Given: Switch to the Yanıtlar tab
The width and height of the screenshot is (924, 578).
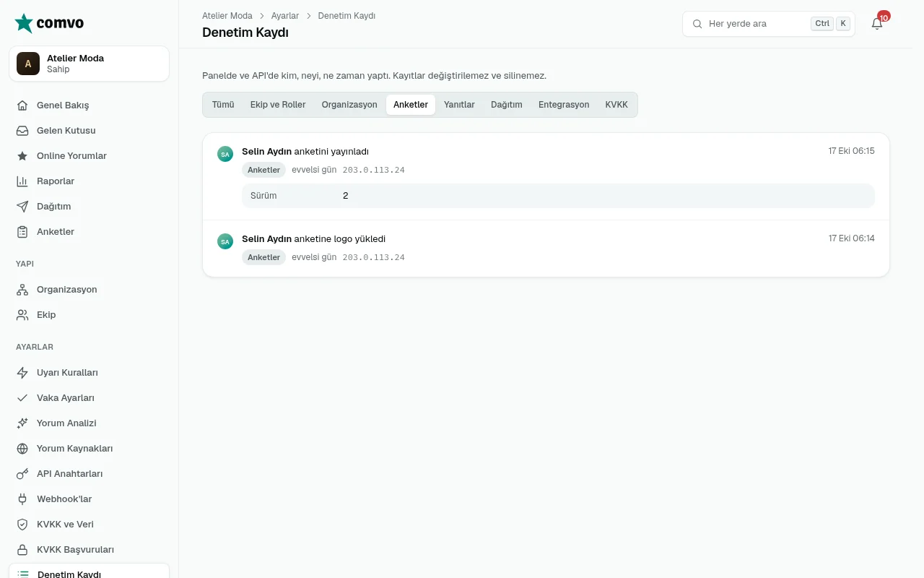Looking at the screenshot, I should (459, 105).
